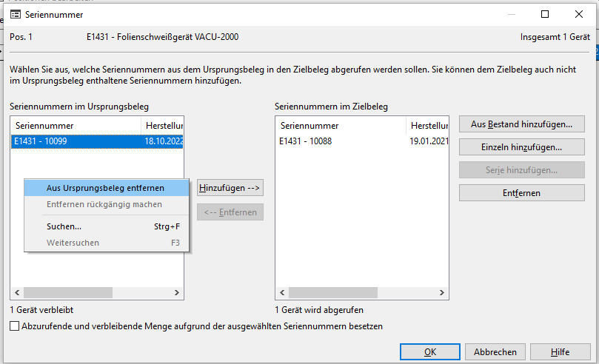The height and width of the screenshot is (364, 599).
Task: Click 'Aus Bestand hinzufügen...' button
Action: click(521, 124)
